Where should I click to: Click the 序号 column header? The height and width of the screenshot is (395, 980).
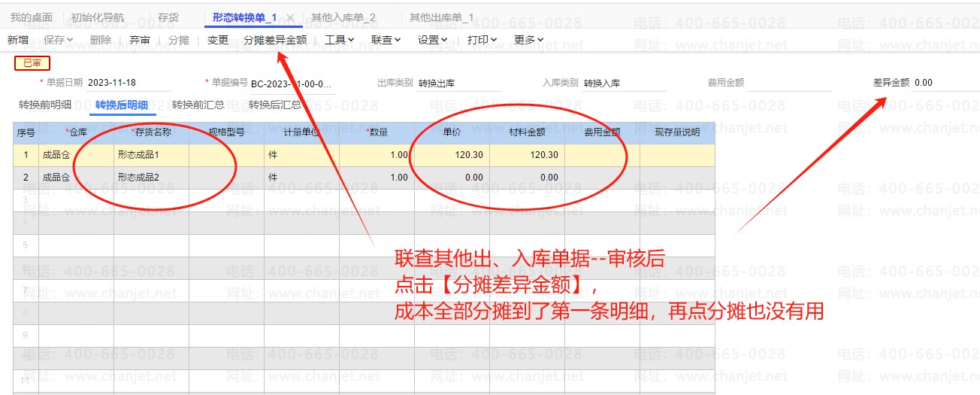26,132
